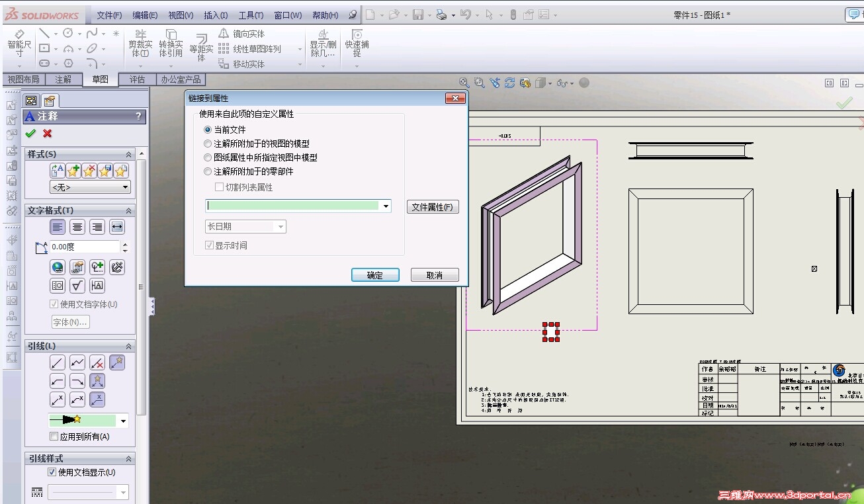This screenshot has width=864, height=504.
Task: Switch to 注解 tab
Action: (64, 79)
